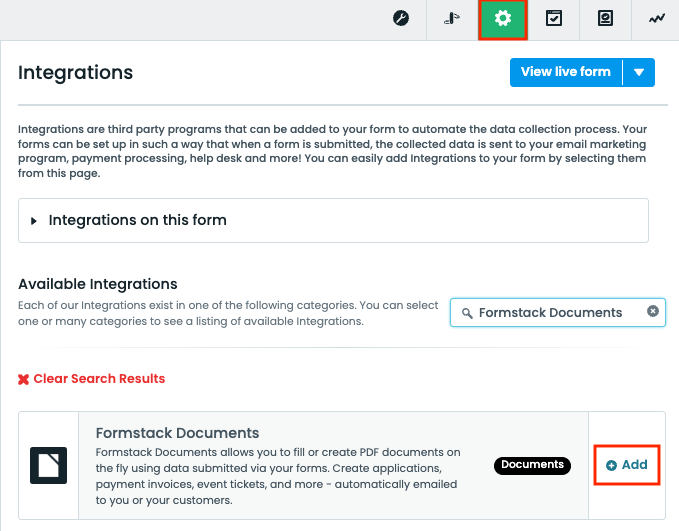Select the black Documents category tag
The height and width of the screenshot is (531, 679).
(532, 465)
